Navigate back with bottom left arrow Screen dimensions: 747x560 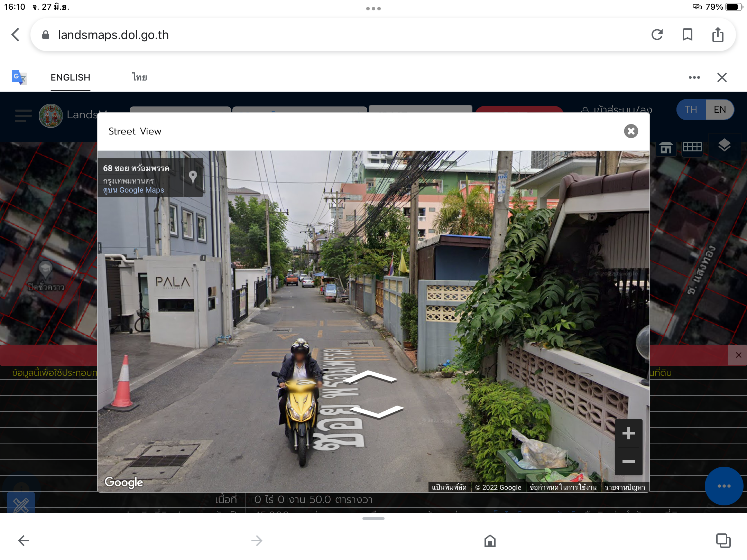point(24,540)
